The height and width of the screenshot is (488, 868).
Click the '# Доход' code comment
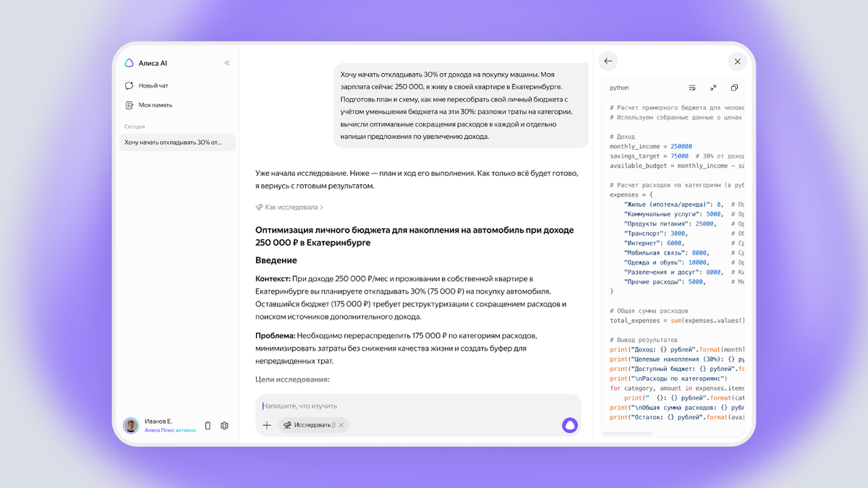click(622, 136)
